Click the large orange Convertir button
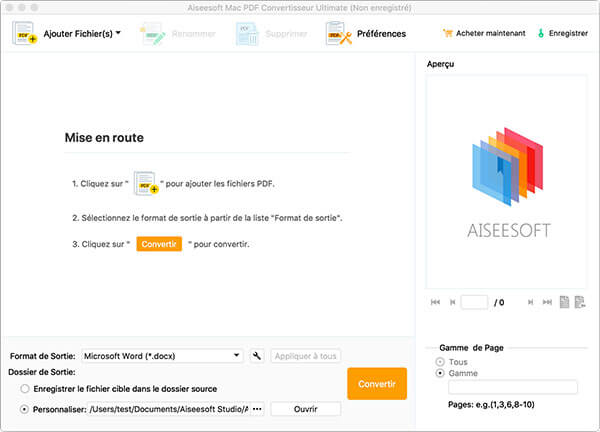Viewport: 600px width, 432px height. click(377, 384)
